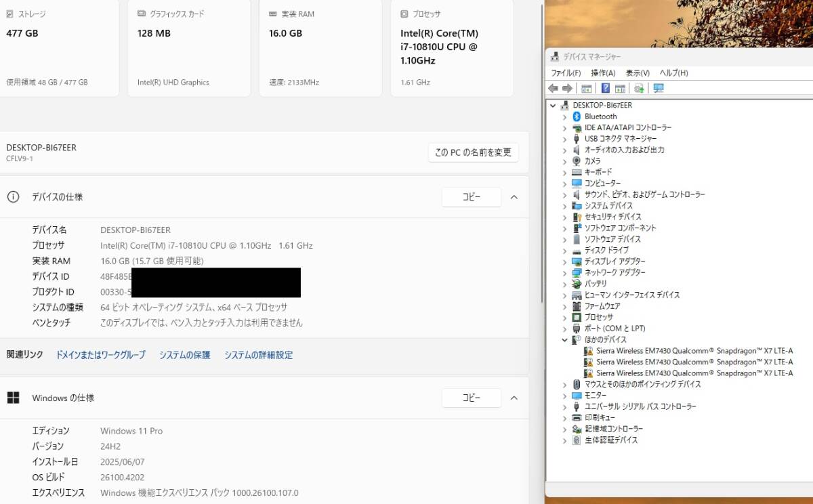Select ヒューマン インターフェイス デバイス
The height and width of the screenshot is (504, 813).
pos(632,295)
